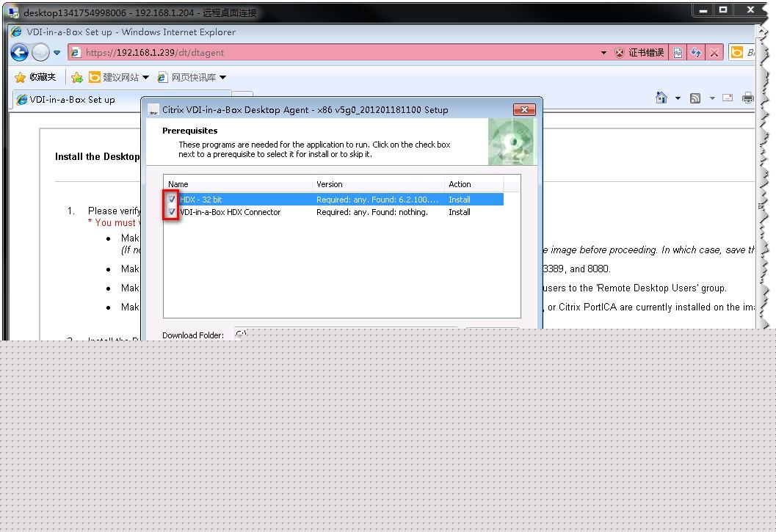Click the Add to Favorites bar icon

click(x=76, y=77)
